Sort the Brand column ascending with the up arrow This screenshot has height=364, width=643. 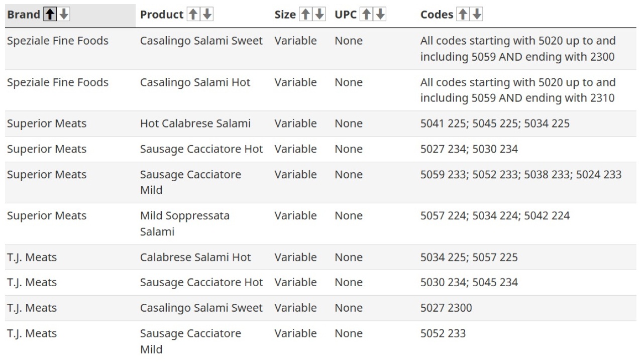(50, 15)
